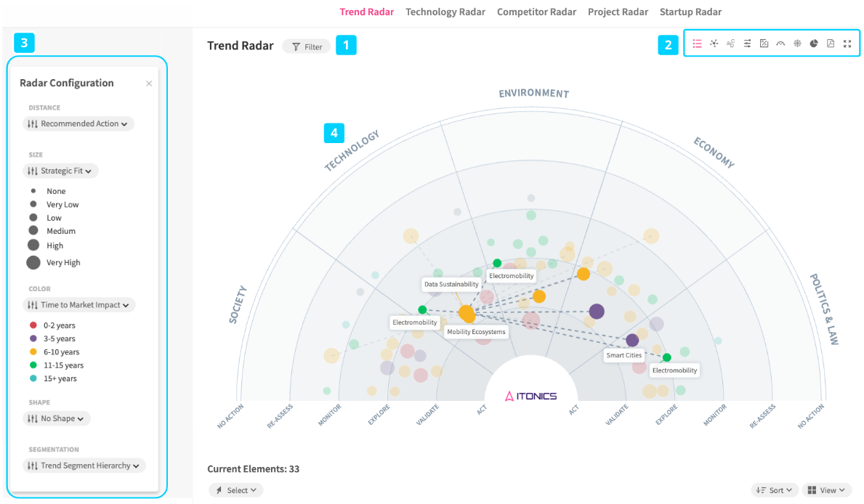
Task: Open radar configuration via the sliders icon
Action: pos(747,44)
